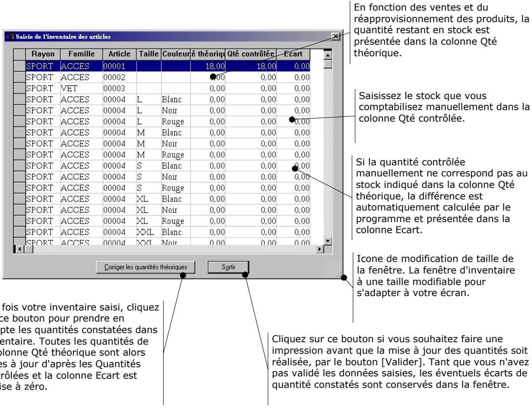
Task: Click the Famille column header
Action: point(81,54)
